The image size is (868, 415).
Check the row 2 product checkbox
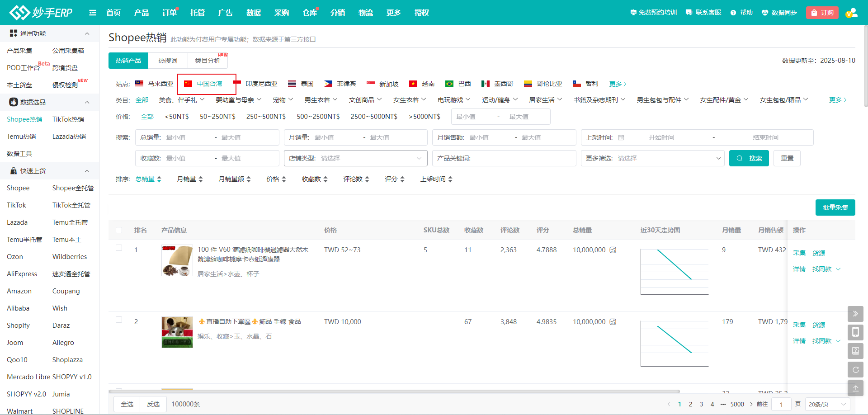point(119,320)
